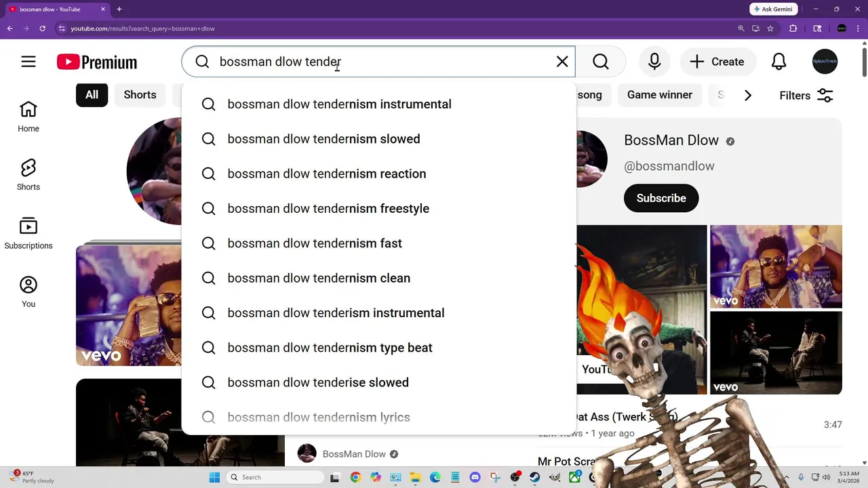Open File Explorer from the taskbar
The image size is (868, 488).
415,477
